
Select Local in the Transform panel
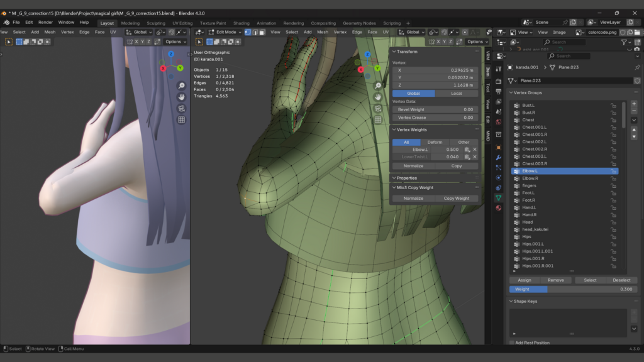coord(457,93)
